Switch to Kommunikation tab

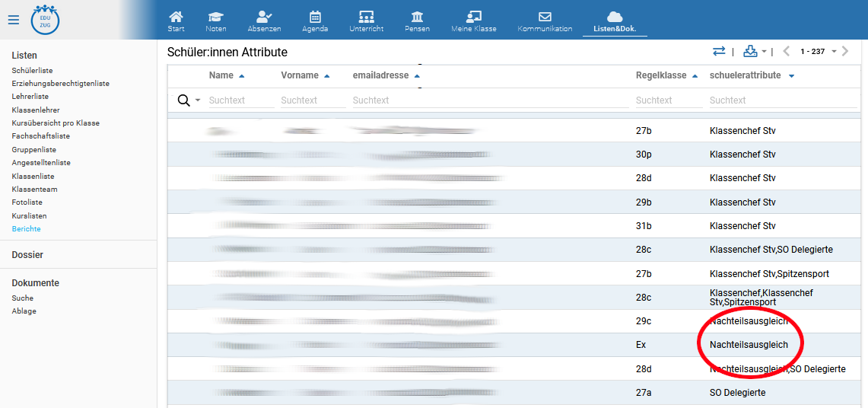545,21
